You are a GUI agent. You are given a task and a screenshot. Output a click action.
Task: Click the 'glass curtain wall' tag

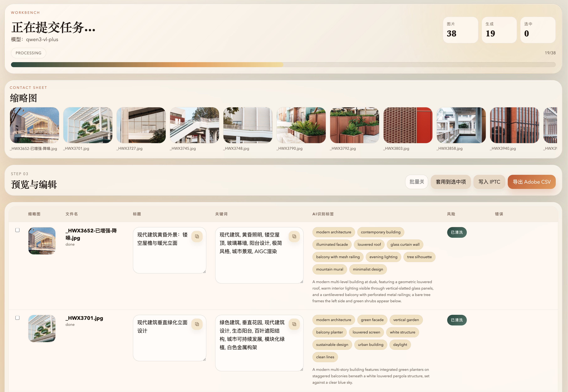405,244
